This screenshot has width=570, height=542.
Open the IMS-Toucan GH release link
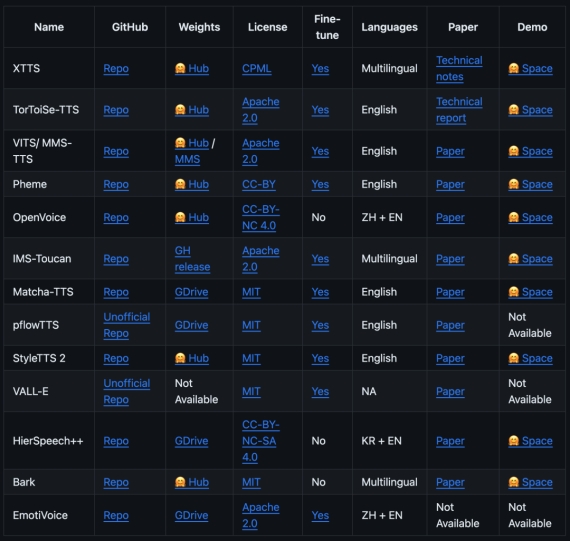(192, 259)
